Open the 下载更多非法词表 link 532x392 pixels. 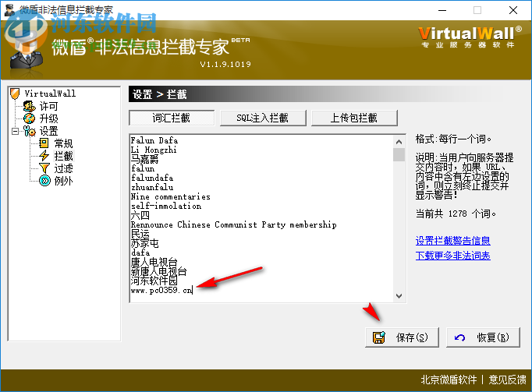click(453, 256)
